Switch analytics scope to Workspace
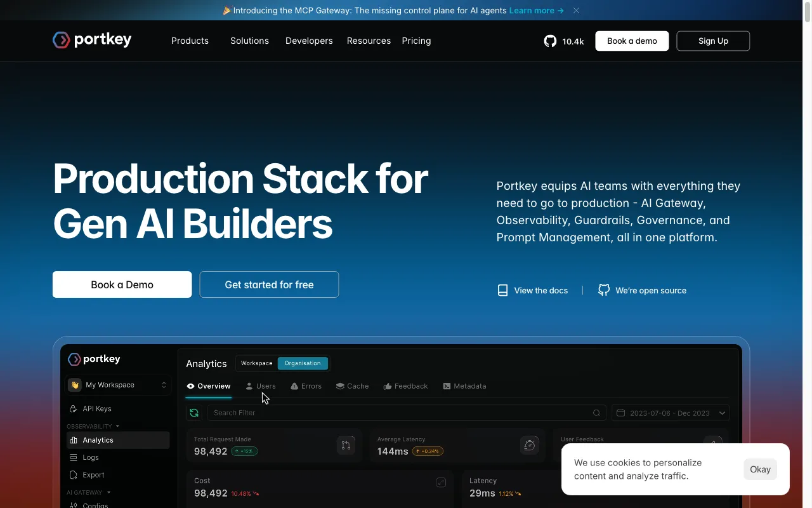The height and width of the screenshot is (508, 812). pos(256,363)
